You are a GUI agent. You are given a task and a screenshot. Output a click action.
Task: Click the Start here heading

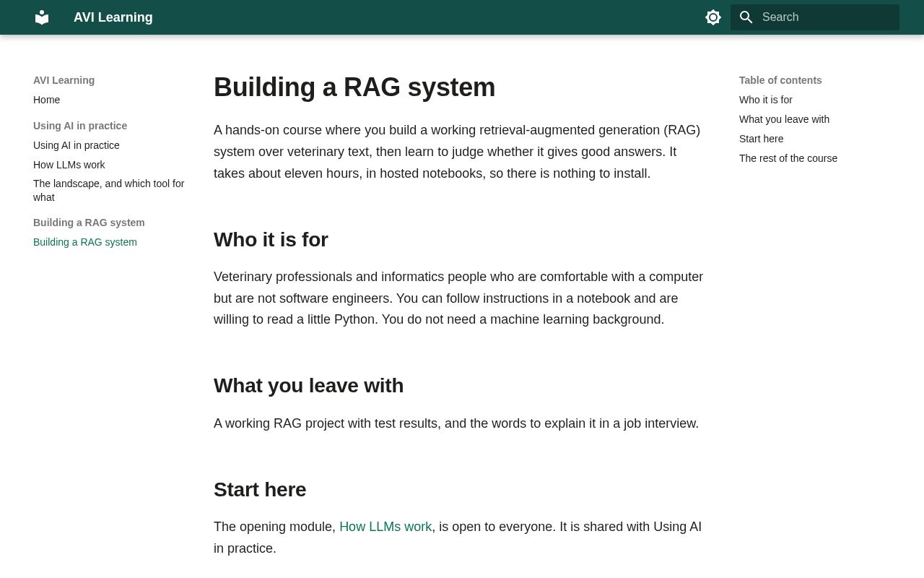pyautogui.click(x=260, y=490)
